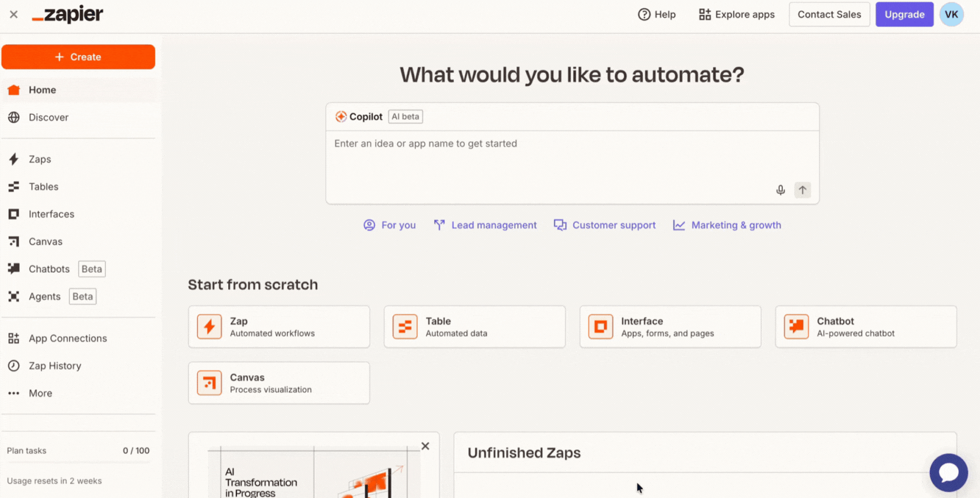Click the Zap card lightning icon
The height and width of the screenshot is (498, 980).
coord(209,327)
